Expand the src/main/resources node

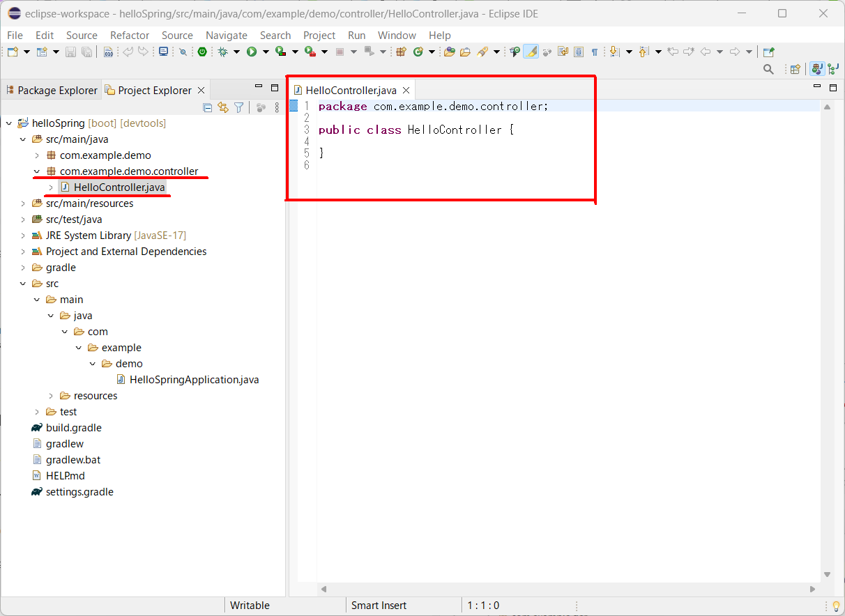click(22, 203)
